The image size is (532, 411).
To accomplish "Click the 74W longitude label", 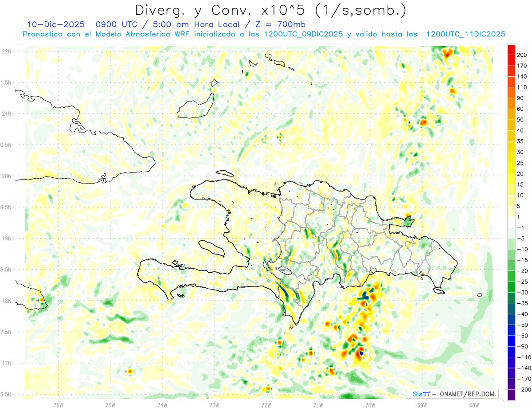I will [x=162, y=405].
